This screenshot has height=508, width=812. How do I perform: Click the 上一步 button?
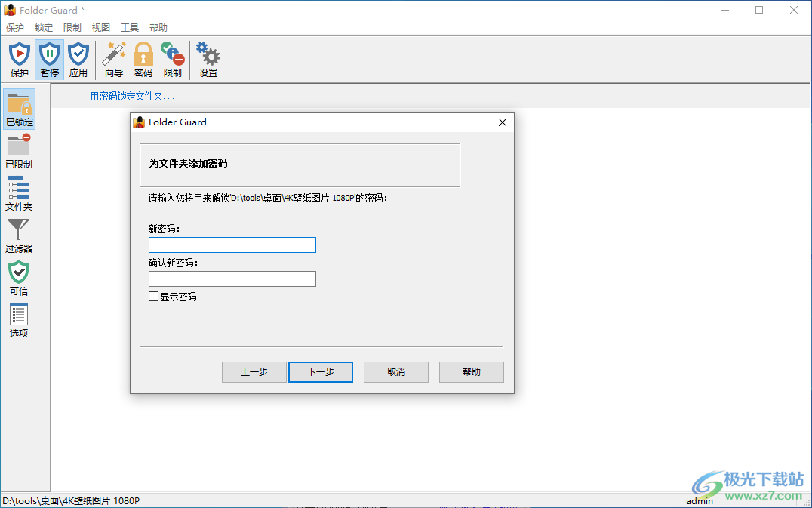coord(254,372)
